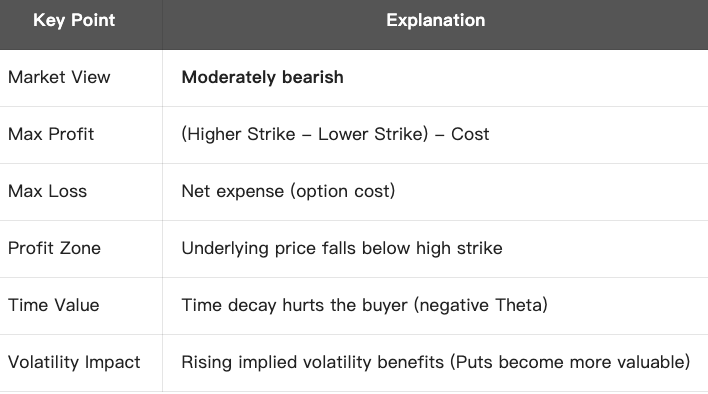The width and height of the screenshot is (708, 394).
Task: Click the Puts become more valuable phrase
Action: (x=570, y=362)
